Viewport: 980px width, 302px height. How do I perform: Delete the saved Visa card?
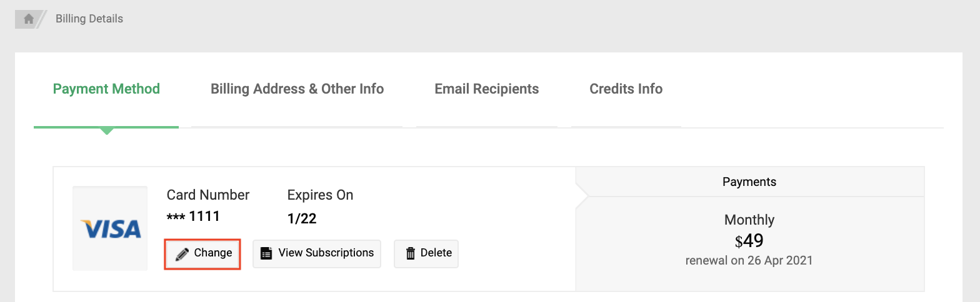pos(426,253)
